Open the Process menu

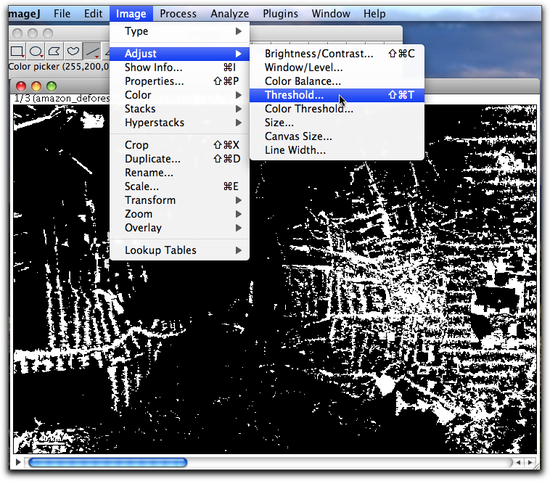178,14
